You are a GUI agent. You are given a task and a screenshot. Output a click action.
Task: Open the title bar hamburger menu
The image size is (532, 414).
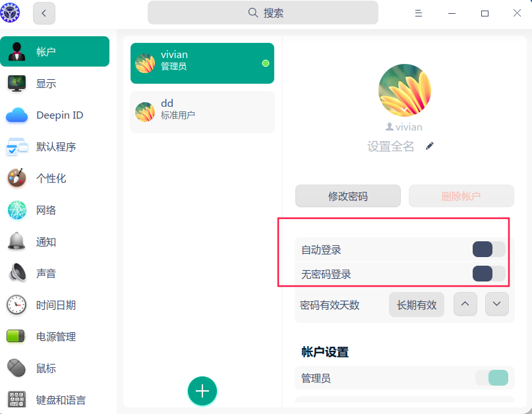tap(418, 13)
